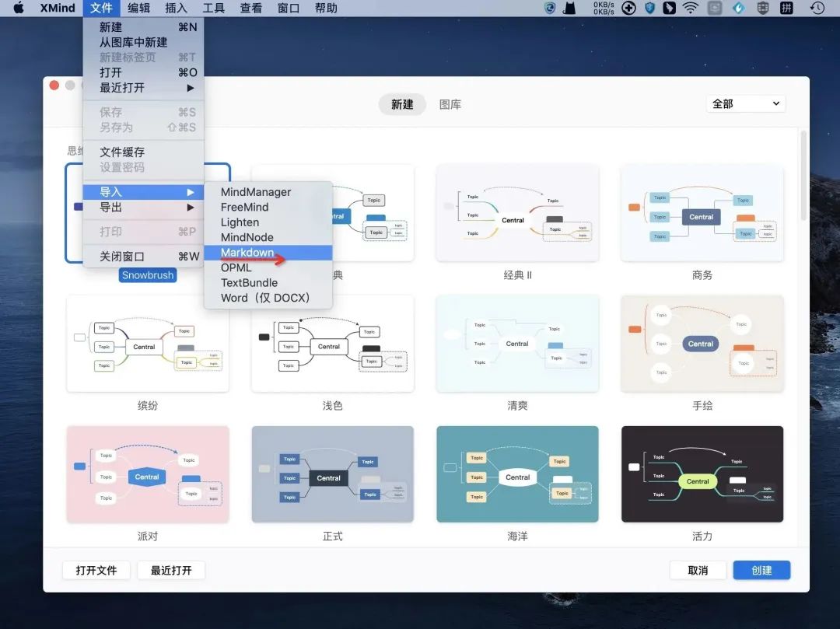Import from MindManager

coord(268,191)
